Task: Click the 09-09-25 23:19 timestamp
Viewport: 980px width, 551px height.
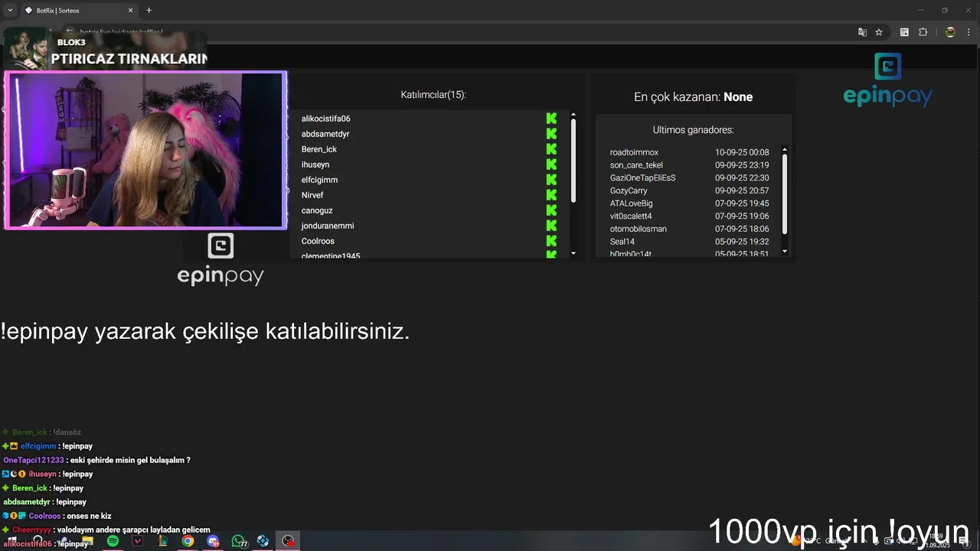Action: (x=742, y=165)
